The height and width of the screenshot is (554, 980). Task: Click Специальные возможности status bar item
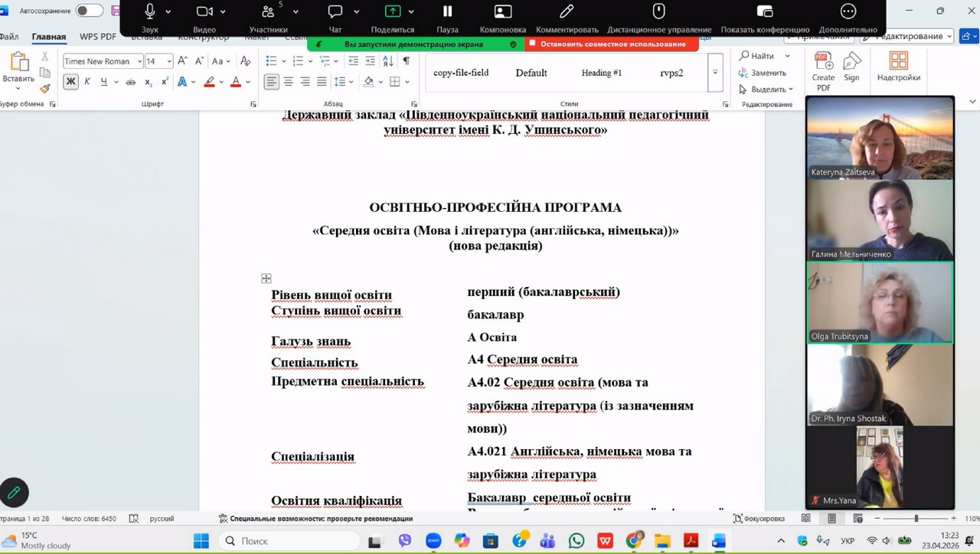point(315,519)
